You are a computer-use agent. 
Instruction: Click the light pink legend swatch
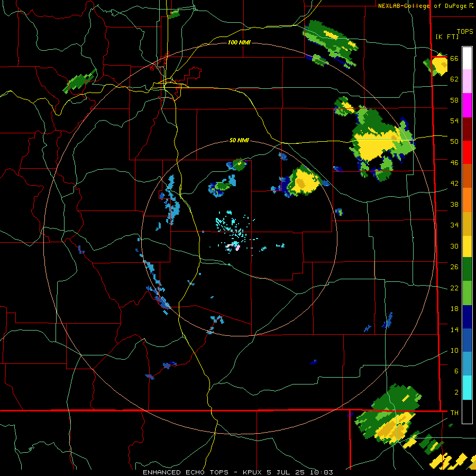(x=467, y=81)
